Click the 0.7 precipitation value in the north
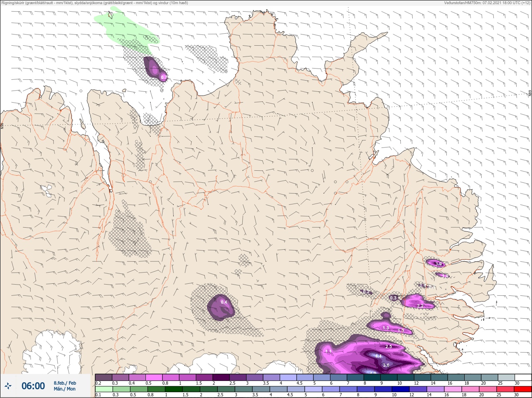This screenshot has height=398, width=532. pos(164,77)
